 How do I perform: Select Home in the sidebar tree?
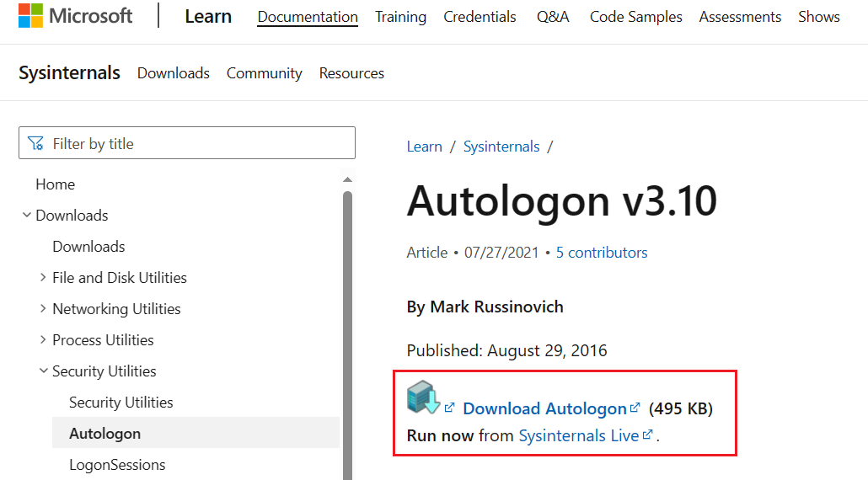click(56, 184)
